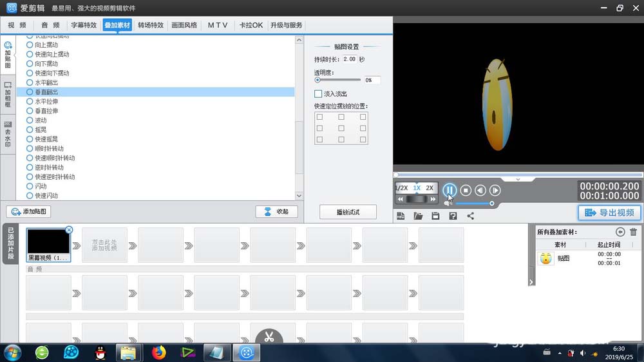This screenshot has width=644, height=362.
Task: Select the 贴图 overlay row
Action: coord(588,258)
